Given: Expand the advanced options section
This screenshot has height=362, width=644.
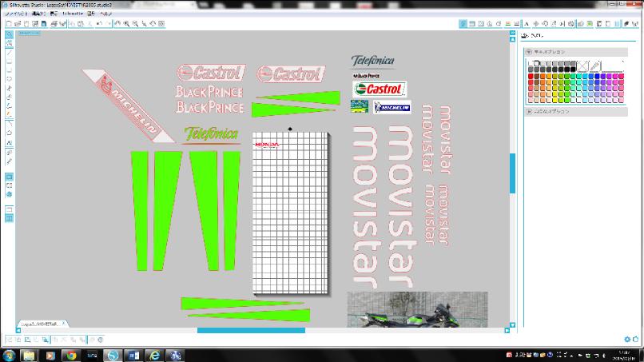Looking at the screenshot, I should (x=529, y=111).
